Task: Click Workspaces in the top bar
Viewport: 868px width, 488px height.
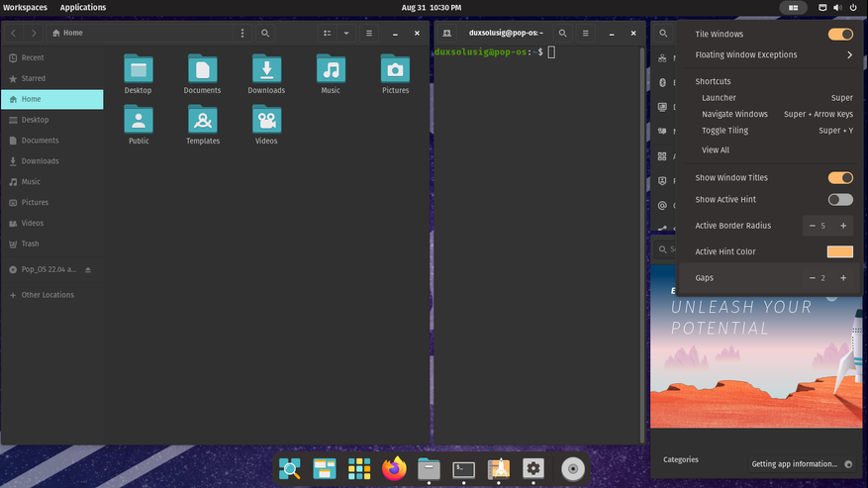Action: (24, 7)
